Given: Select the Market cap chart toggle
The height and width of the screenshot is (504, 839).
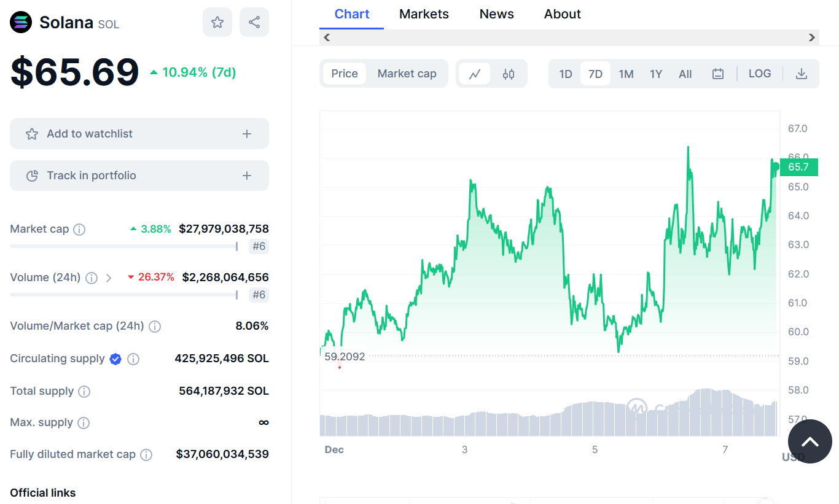Looking at the screenshot, I should coord(407,74).
